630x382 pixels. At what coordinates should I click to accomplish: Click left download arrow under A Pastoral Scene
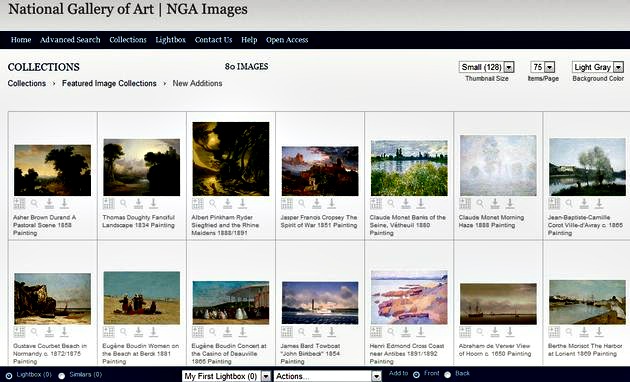(x=49, y=204)
